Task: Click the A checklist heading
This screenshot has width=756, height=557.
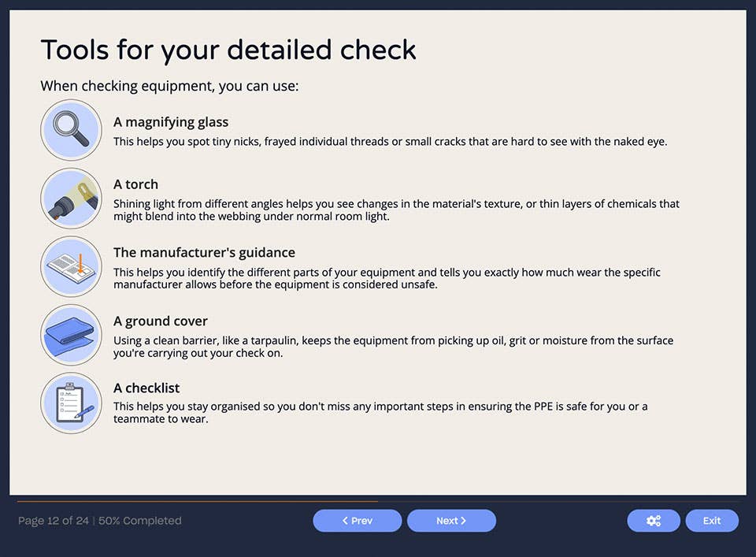Action: point(146,388)
